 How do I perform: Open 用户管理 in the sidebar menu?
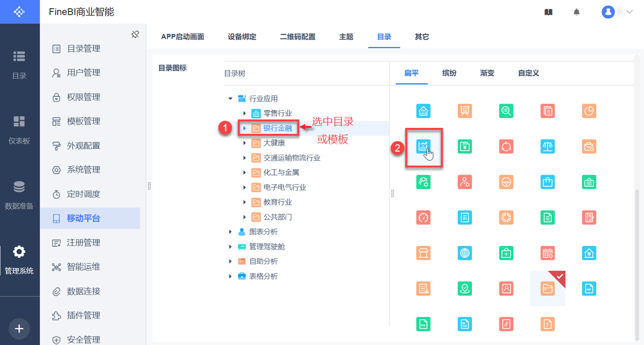(x=83, y=73)
